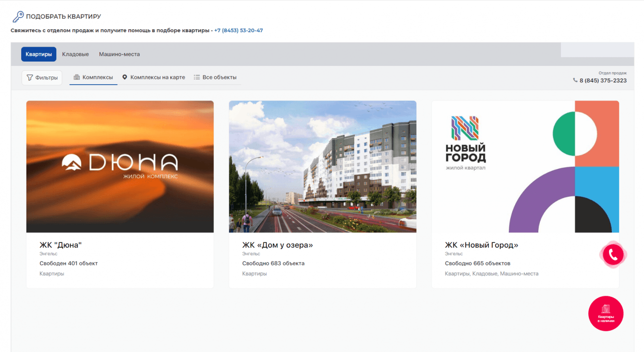Open the Фильтры button
644x352 pixels.
[x=42, y=77]
